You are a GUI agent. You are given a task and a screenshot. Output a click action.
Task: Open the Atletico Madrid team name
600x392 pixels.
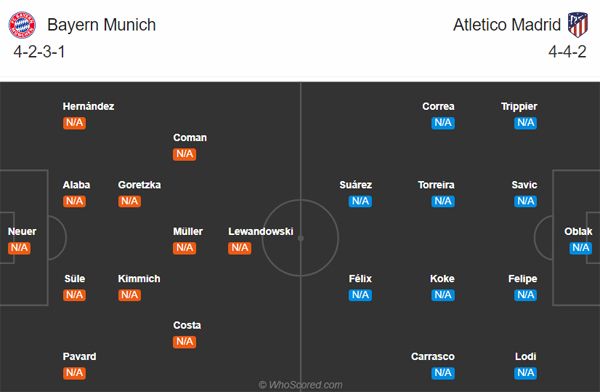[x=507, y=25]
